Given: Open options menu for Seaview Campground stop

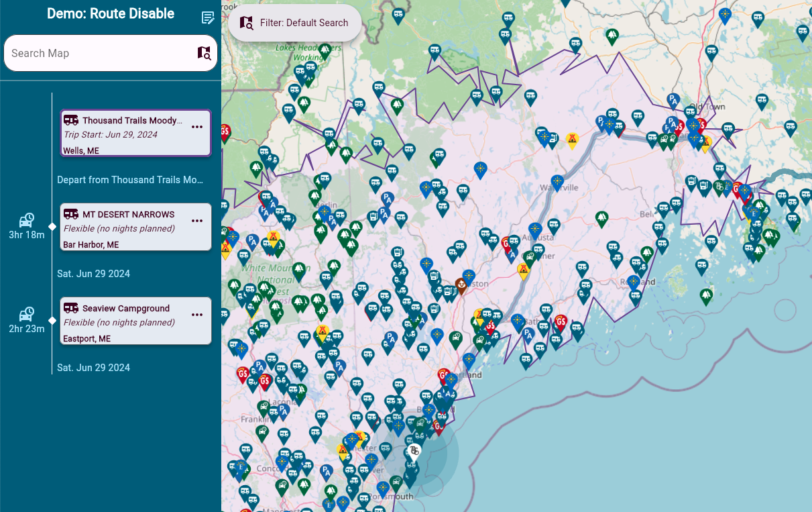Looking at the screenshot, I should pos(197,315).
